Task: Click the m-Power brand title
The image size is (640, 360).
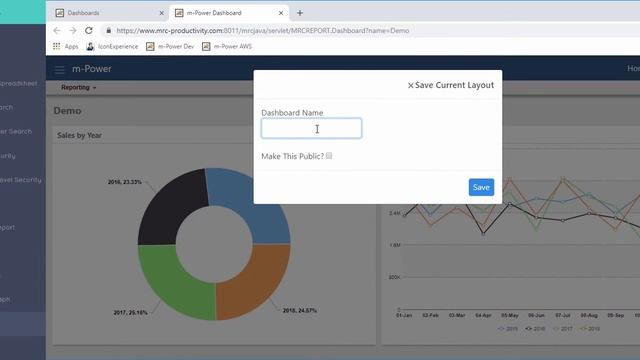Action: [x=91, y=69]
